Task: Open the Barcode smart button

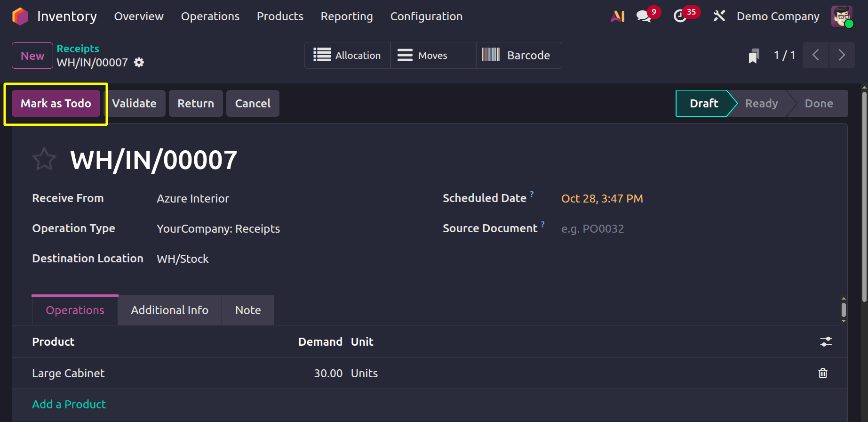Action: click(519, 56)
